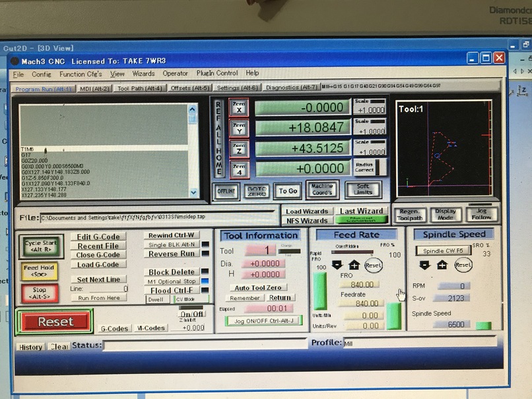Viewport: 532px width, 399px height.
Task: Click the Stop Alt-S button
Action: (40, 293)
